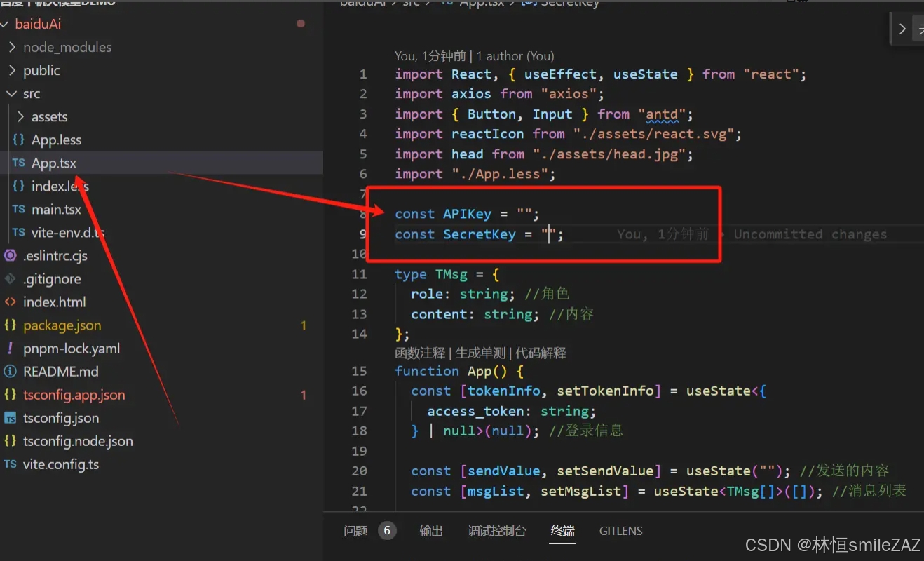The width and height of the screenshot is (924, 561).
Task: Click 'access_token: string;' on line 17
Action: point(512,411)
